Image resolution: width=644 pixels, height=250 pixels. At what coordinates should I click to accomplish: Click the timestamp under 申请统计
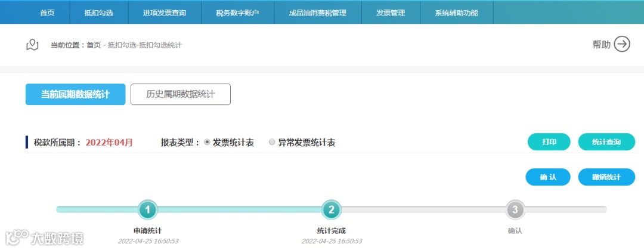[148, 241]
